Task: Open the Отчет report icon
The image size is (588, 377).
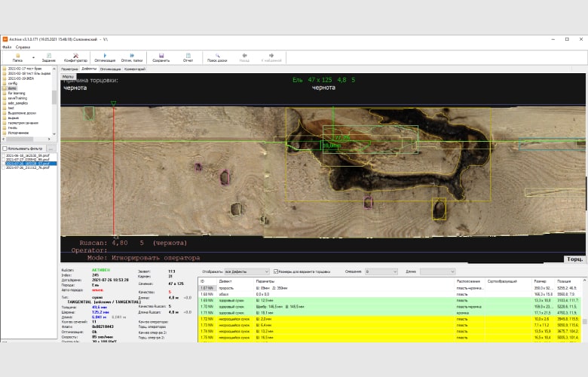Action: coord(188,57)
